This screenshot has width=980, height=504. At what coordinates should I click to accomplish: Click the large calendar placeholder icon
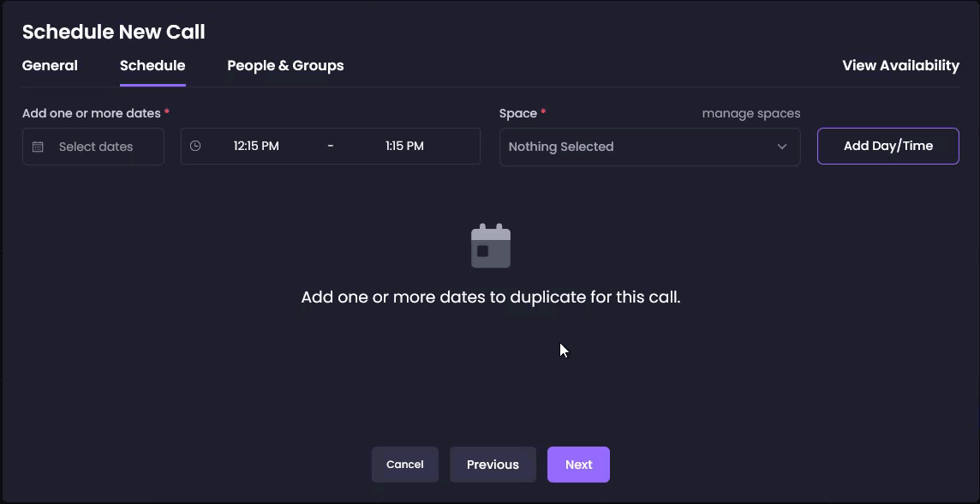click(491, 246)
